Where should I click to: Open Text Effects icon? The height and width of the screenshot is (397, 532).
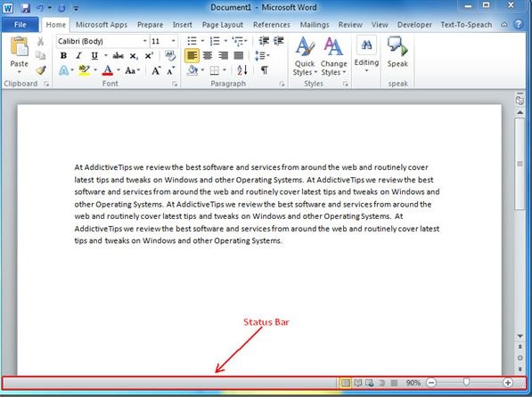(64, 70)
